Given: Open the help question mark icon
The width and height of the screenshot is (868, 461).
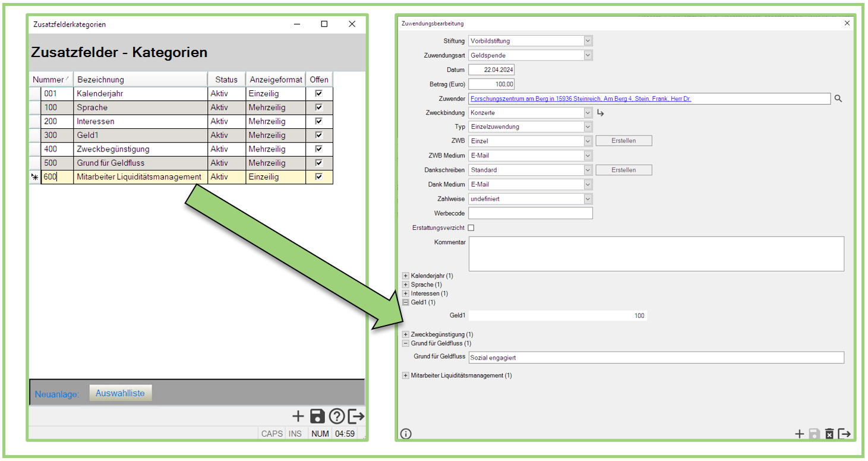Looking at the screenshot, I should pyautogui.click(x=336, y=416).
